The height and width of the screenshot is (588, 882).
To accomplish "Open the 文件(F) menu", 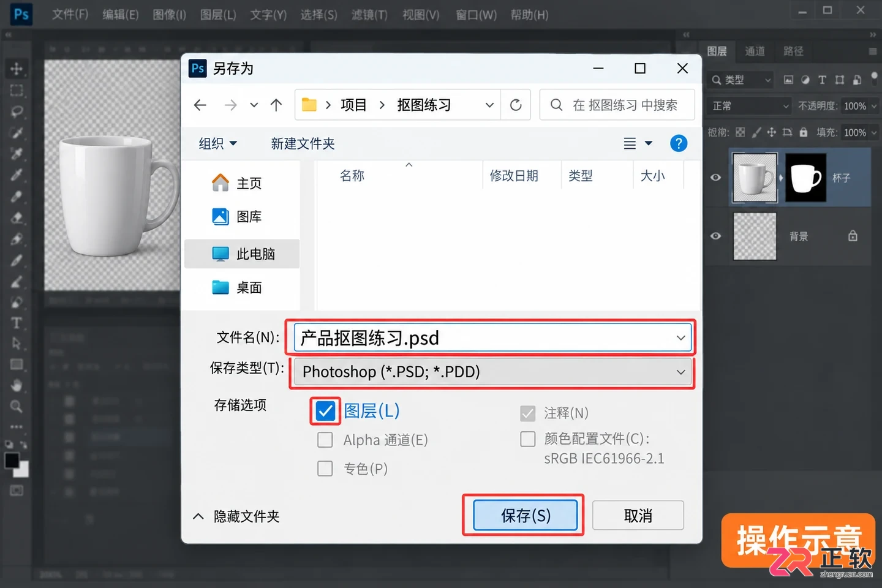I will [70, 15].
